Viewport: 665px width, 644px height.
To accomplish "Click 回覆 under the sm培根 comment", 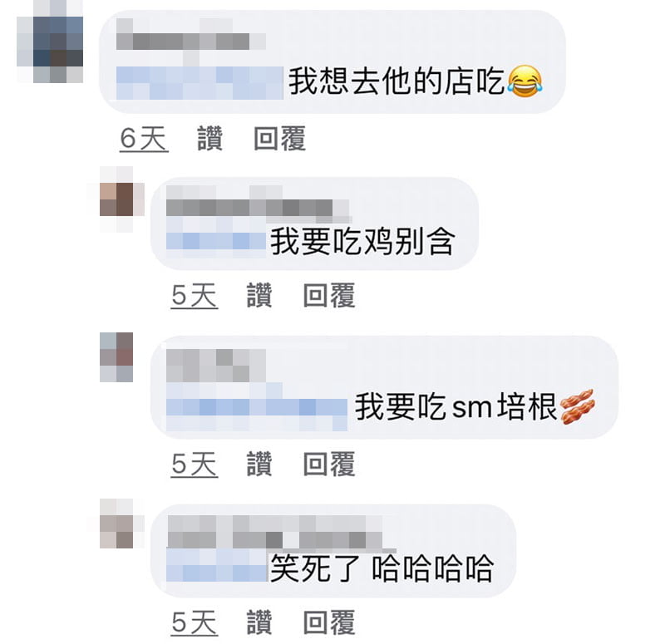I will 329,465.
